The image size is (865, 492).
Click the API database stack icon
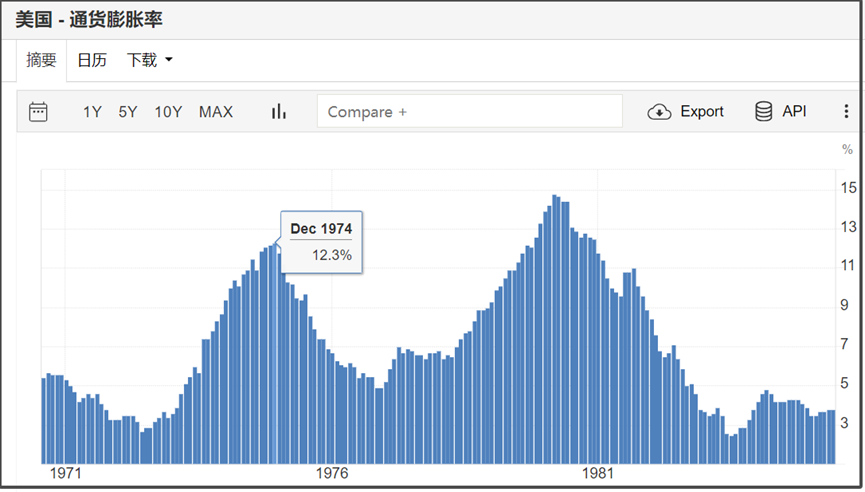tap(763, 111)
